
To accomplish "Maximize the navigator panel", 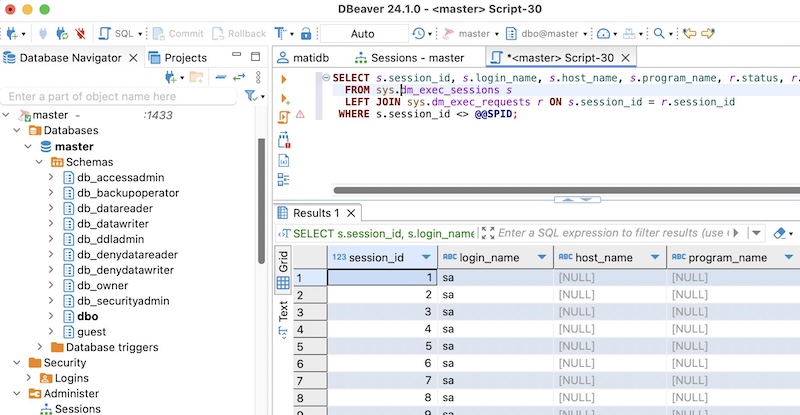I will click(256, 56).
